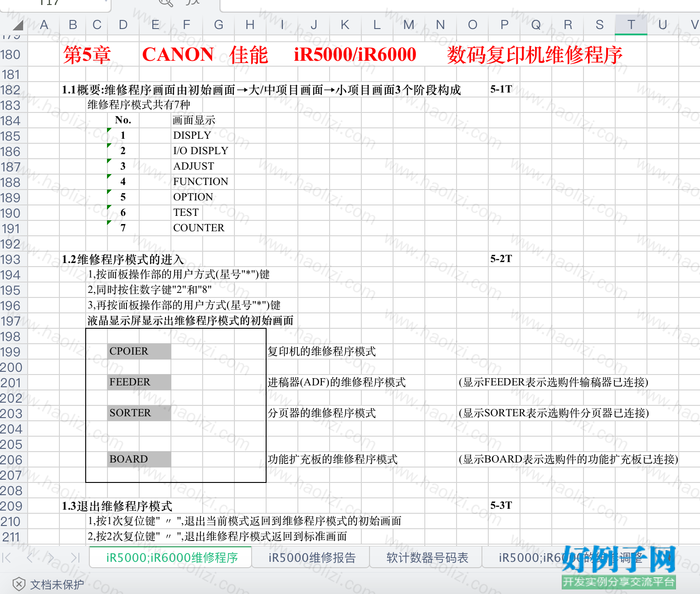Screen dimensions: 700x594
Task: Select the 1.2维修程序模式的进入 heading cell
Action: coord(123,259)
